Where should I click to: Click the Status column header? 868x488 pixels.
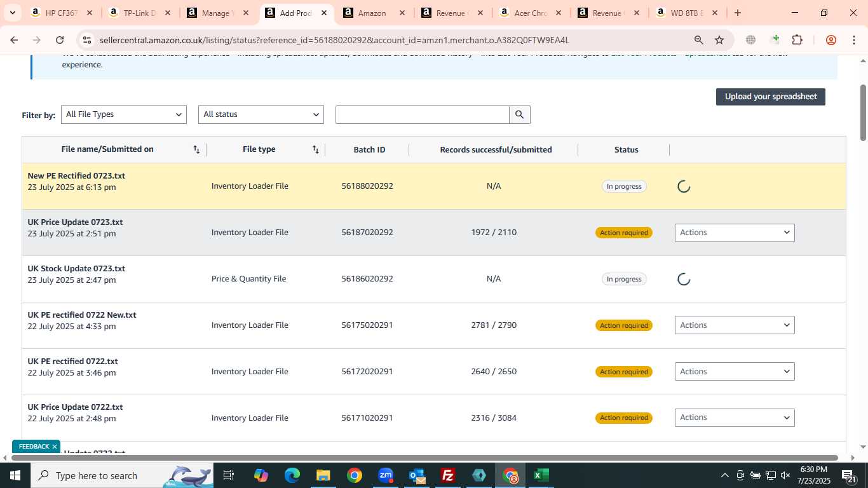coord(626,150)
